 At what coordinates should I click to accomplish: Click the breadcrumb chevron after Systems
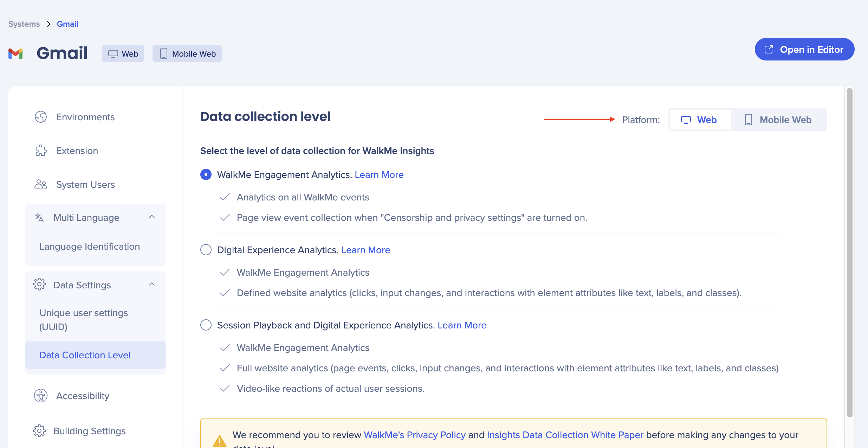click(x=48, y=24)
